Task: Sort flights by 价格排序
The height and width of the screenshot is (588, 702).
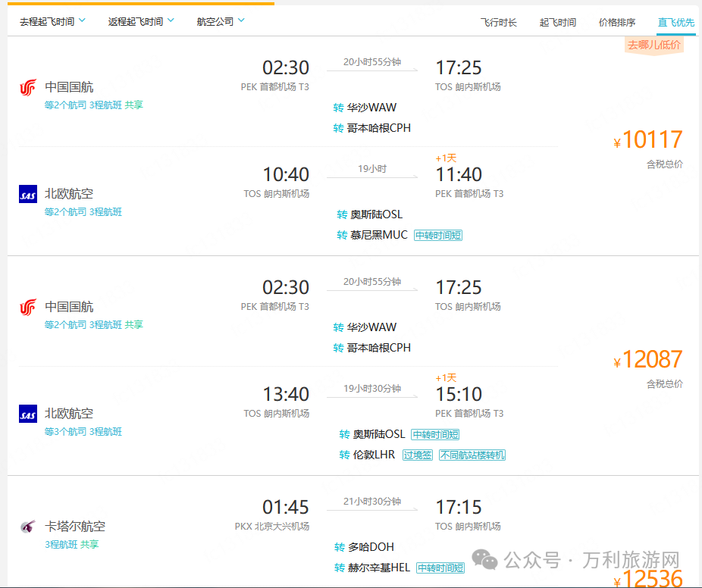Action: pos(617,23)
